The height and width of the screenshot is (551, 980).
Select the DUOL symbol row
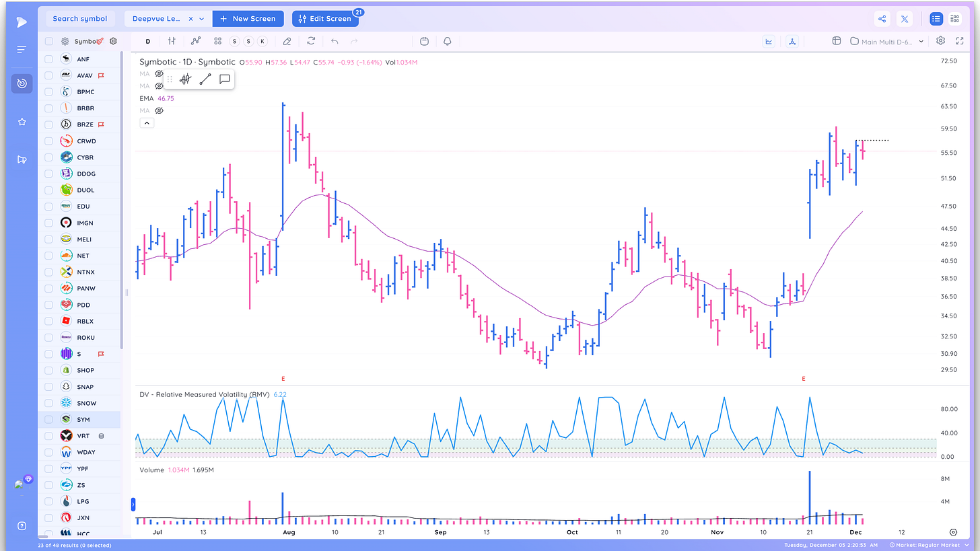[79, 190]
